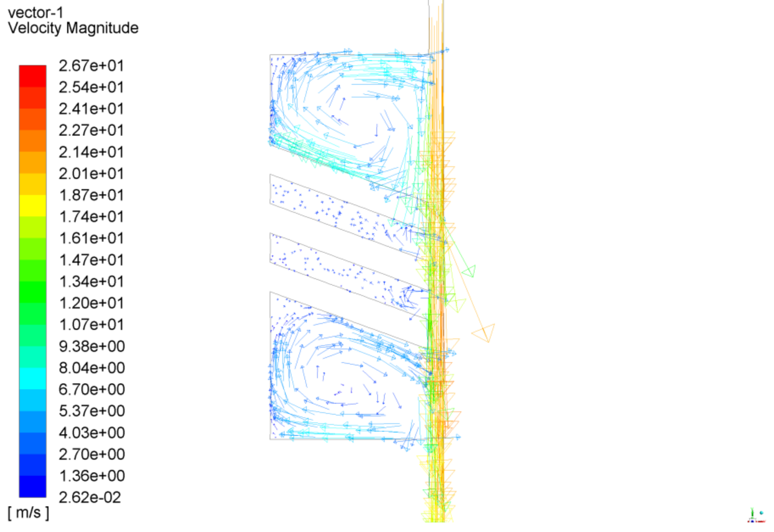Screen dimensions: 774x532
Task: Select the red 2.67e+01 legend color band
Action: point(32,76)
